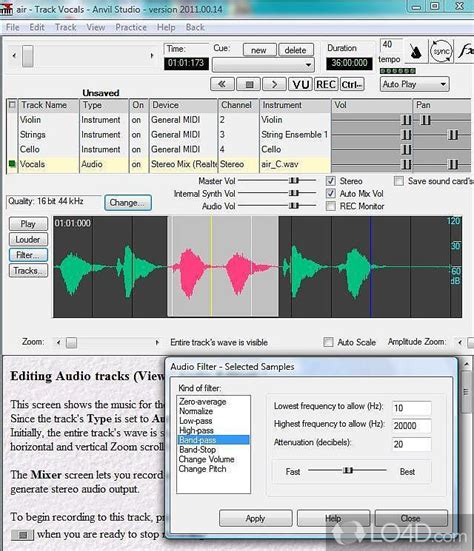This screenshot has height=551, width=474.
Task: Click the green marker beside Vocals track
Action: pos(12,163)
